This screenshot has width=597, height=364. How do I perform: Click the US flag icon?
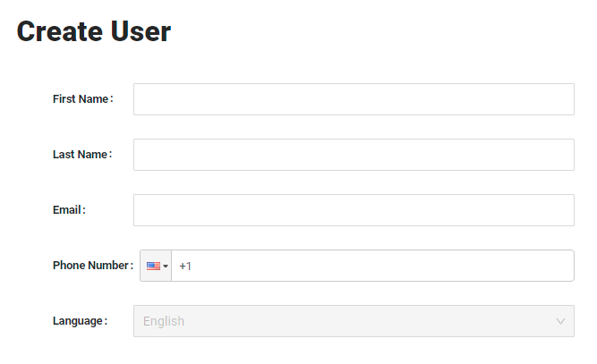click(153, 267)
